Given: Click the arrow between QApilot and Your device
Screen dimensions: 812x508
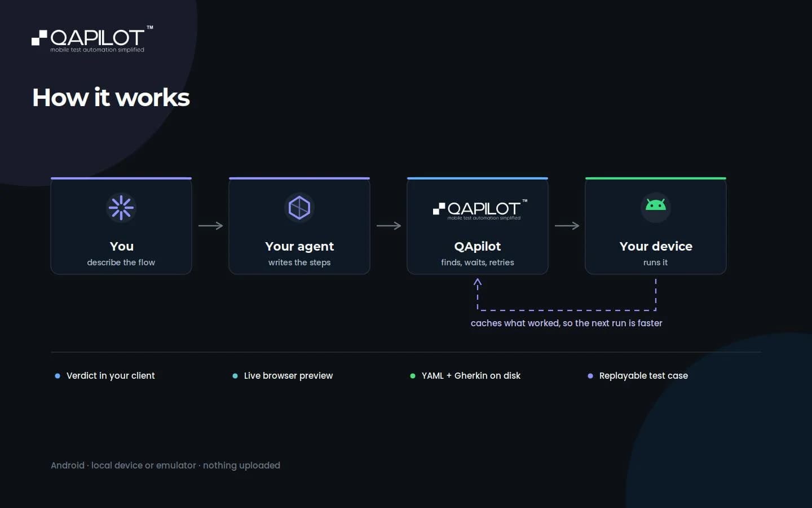Looking at the screenshot, I should tap(567, 226).
